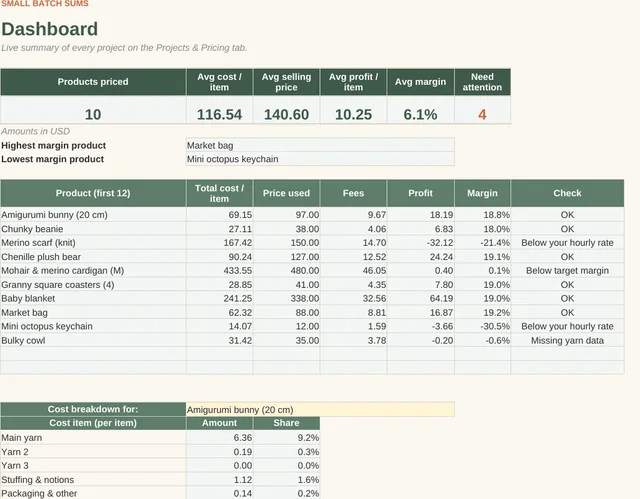Viewport: 640px width, 499px height.
Task: Click the Lowest margin product value cell
Action: tap(320, 159)
